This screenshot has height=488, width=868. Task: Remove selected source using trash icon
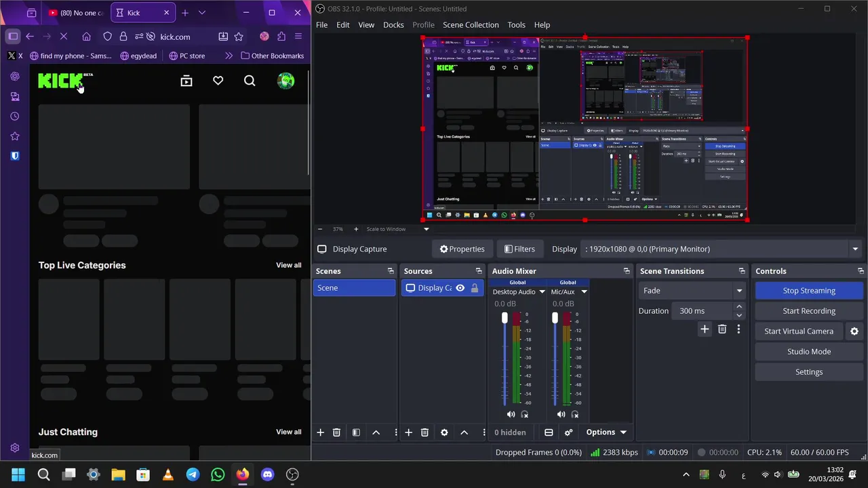point(425,432)
